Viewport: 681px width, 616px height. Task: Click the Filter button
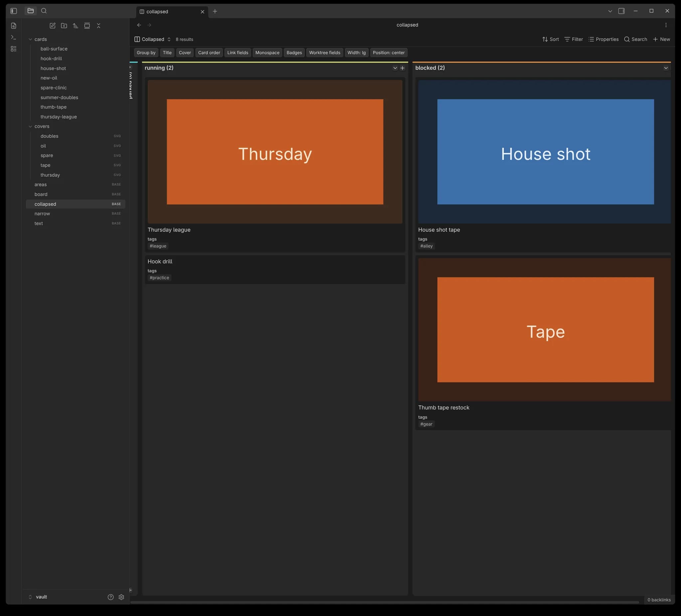574,39
